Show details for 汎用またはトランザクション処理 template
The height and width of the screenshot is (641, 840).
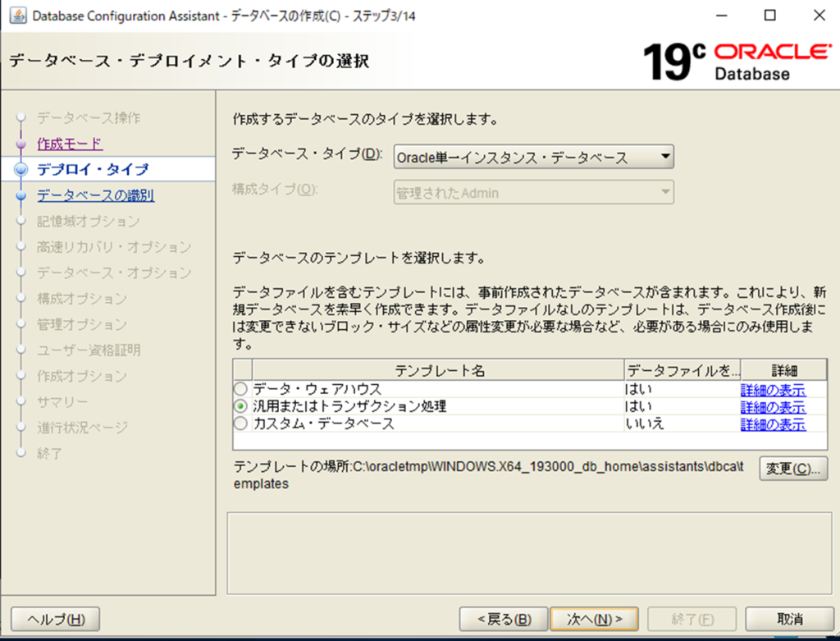tap(773, 407)
